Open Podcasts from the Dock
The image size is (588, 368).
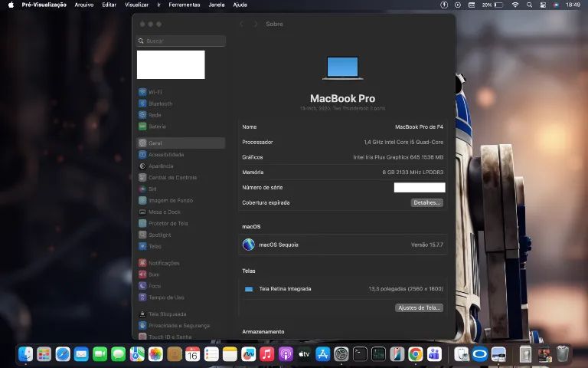point(286,354)
